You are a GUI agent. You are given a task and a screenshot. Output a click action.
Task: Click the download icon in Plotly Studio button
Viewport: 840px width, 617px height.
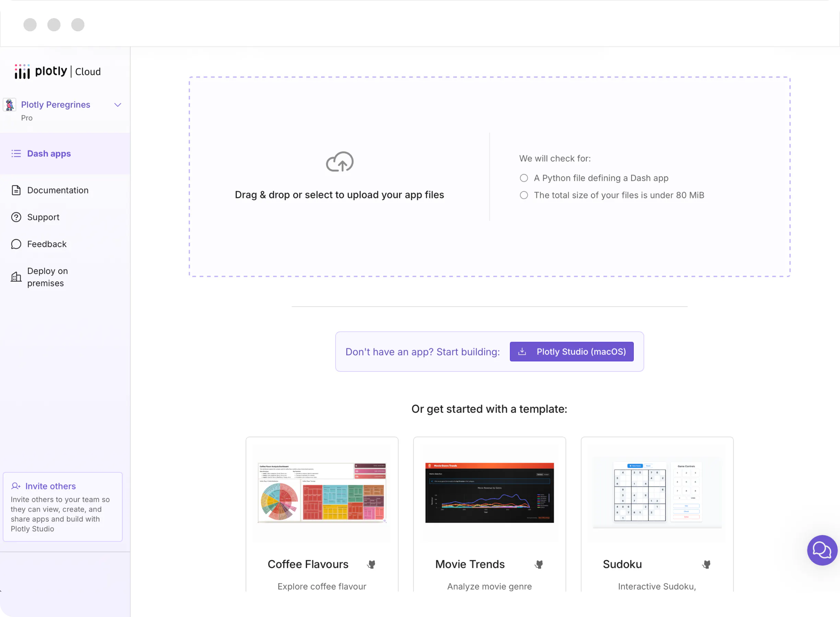click(522, 352)
